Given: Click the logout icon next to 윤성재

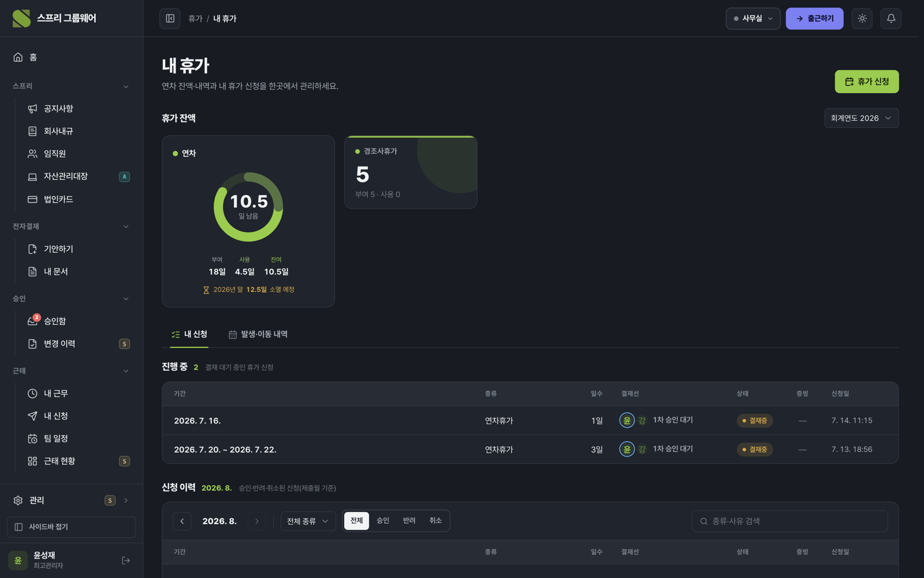Looking at the screenshot, I should 126,560.
